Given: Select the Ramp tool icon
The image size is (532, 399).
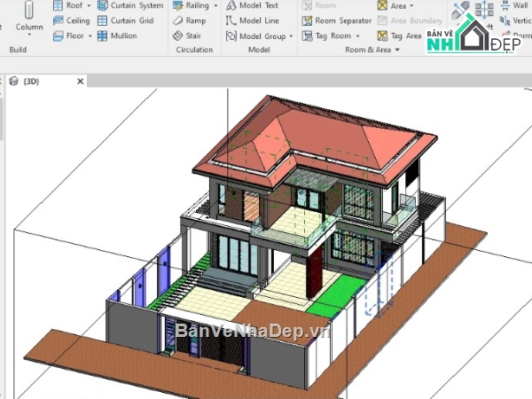Looking at the screenshot, I should coord(178,20).
